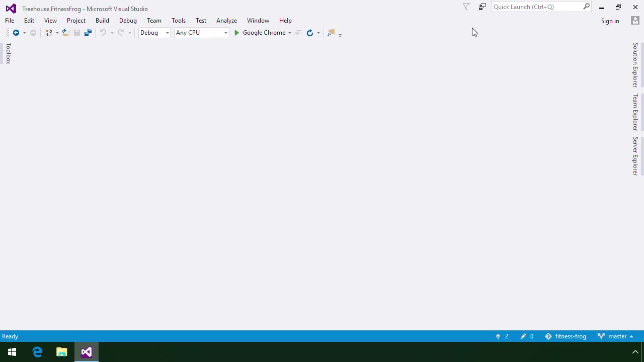The image size is (644, 362).
Task: Open the fitness-frog repository button
Action: click(566, 336)
